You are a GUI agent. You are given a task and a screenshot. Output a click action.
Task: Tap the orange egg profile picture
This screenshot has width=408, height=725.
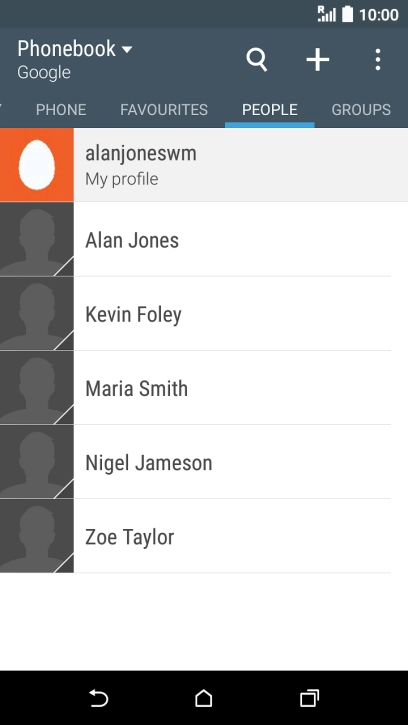point(37,165)
